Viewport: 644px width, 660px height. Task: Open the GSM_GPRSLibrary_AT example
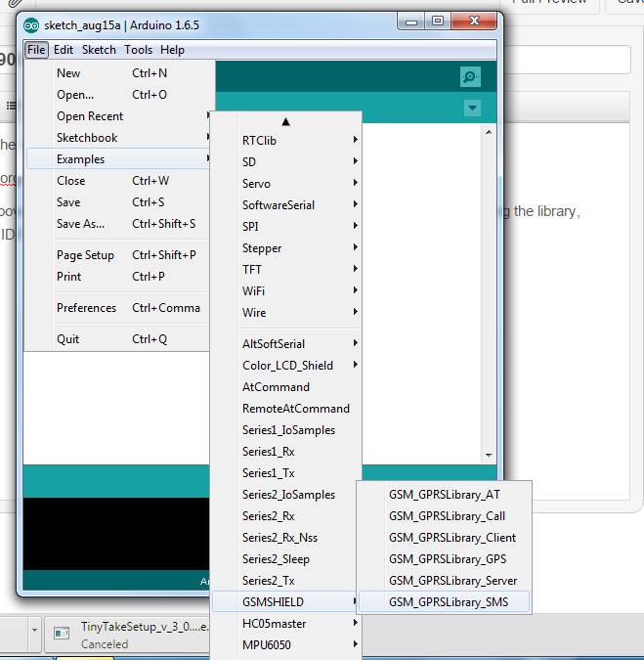click(x=445, y=495)
